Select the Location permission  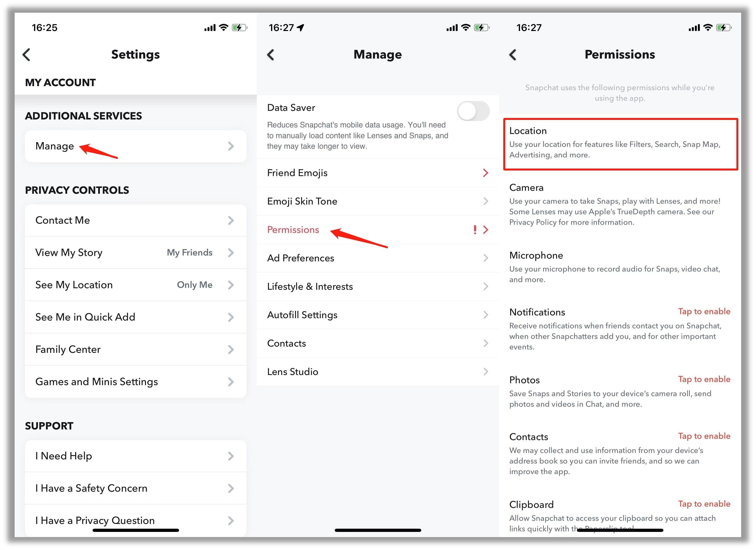(x=620, y=144)
